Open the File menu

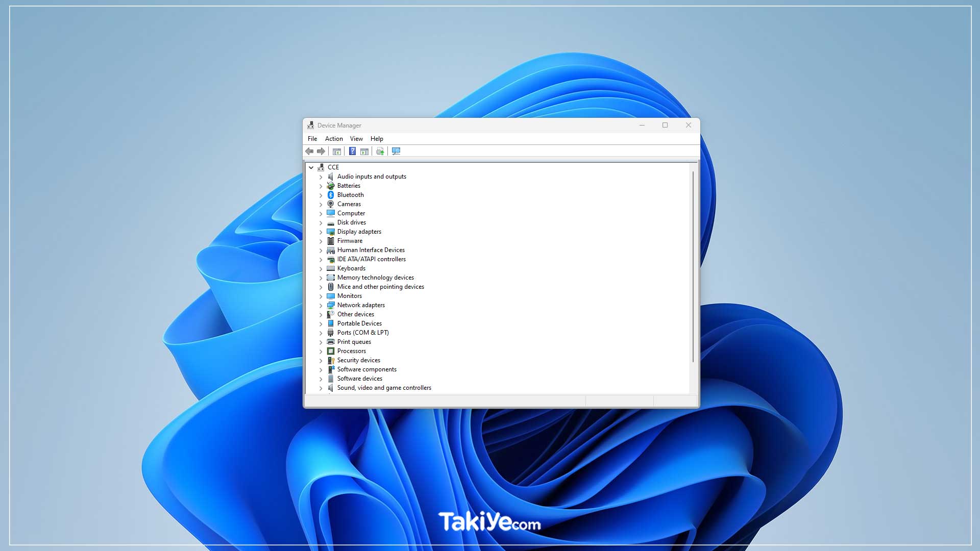(312, 139)
